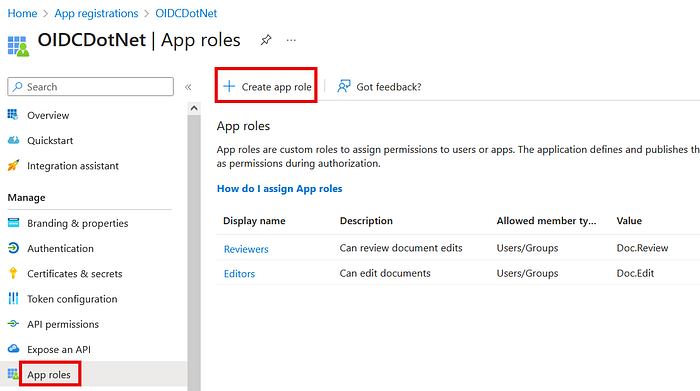
Task: Open the Reviewers app role
Action: coord(246,249)
